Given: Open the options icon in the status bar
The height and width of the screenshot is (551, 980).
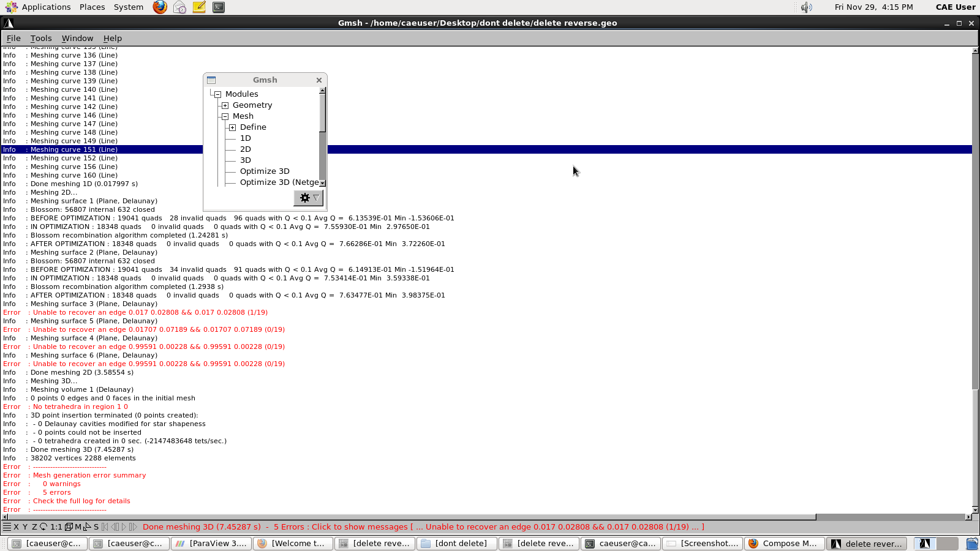Looking at the screenshot, I should (7, 527).
